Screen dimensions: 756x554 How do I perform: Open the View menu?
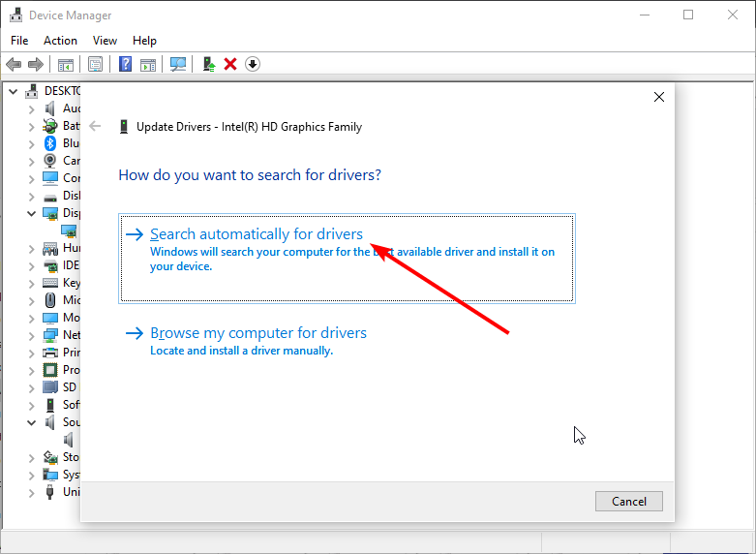[105, 41]
